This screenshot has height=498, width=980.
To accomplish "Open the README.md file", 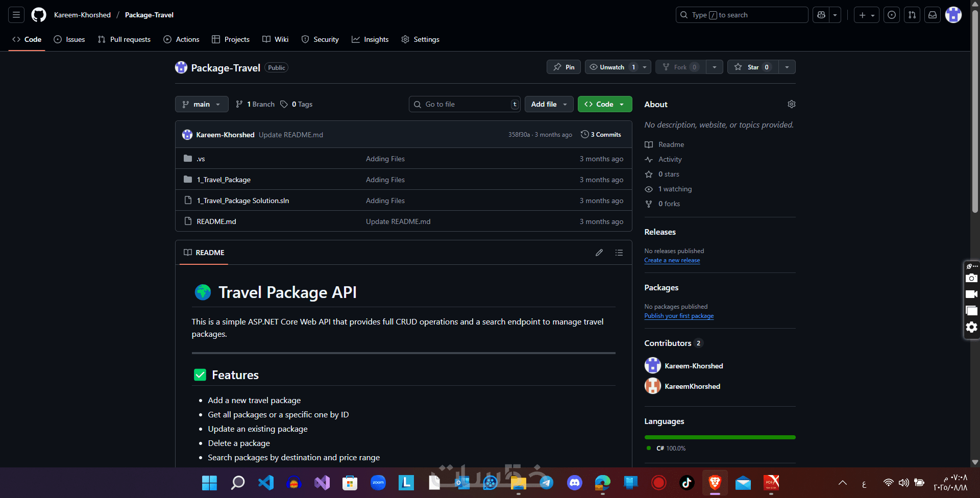I will coord(216,221).
